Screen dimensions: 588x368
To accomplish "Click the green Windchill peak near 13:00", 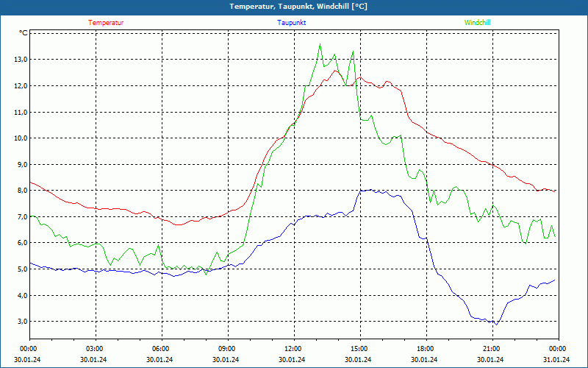I will click(320, 44).
